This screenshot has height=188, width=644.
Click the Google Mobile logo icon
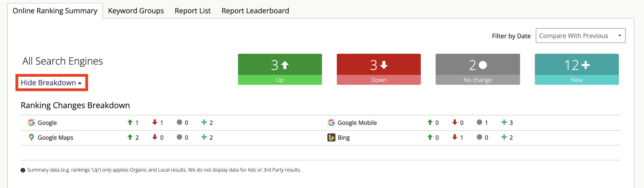point(331,122)
